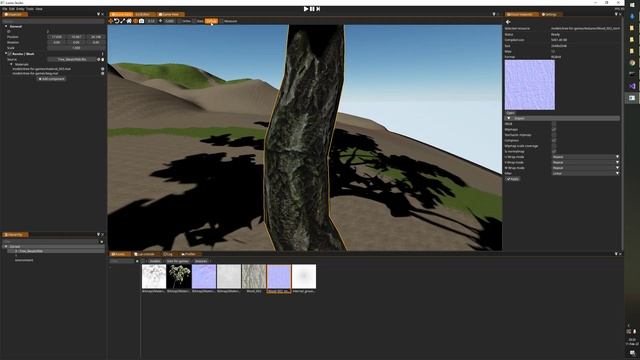Toggle the Stochastic mipmap checkbox
Screen dimensions: 640x360
pos(554,135)
